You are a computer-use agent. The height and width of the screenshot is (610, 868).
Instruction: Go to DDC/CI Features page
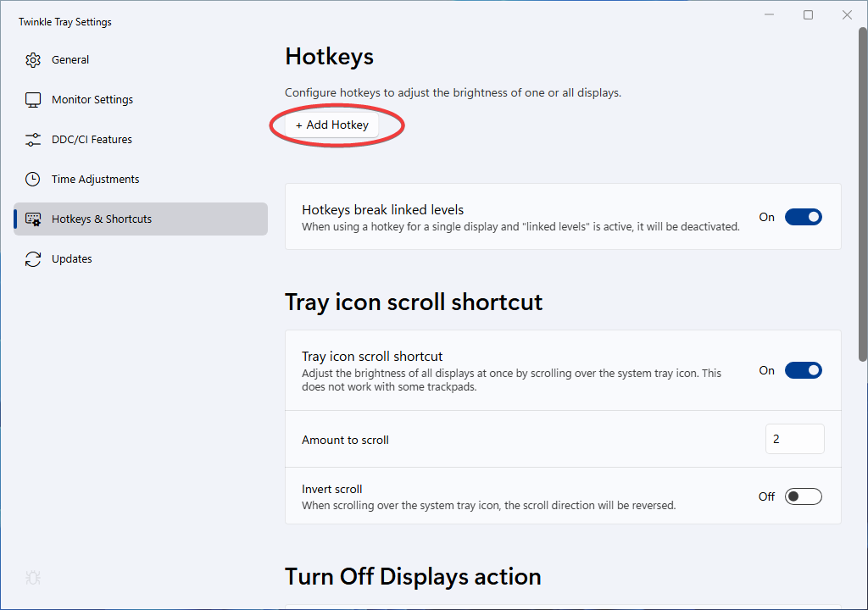[x=92, y=140]
